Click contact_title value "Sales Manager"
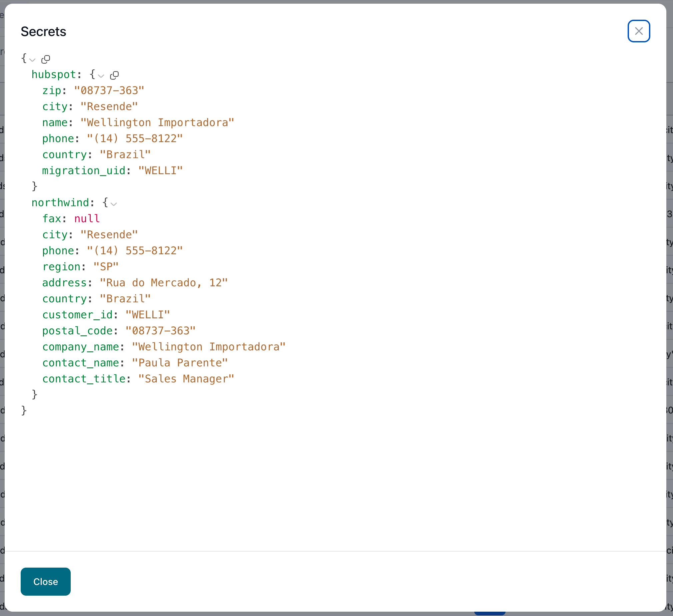Screen dimensions: 673x616 (186, 379)
